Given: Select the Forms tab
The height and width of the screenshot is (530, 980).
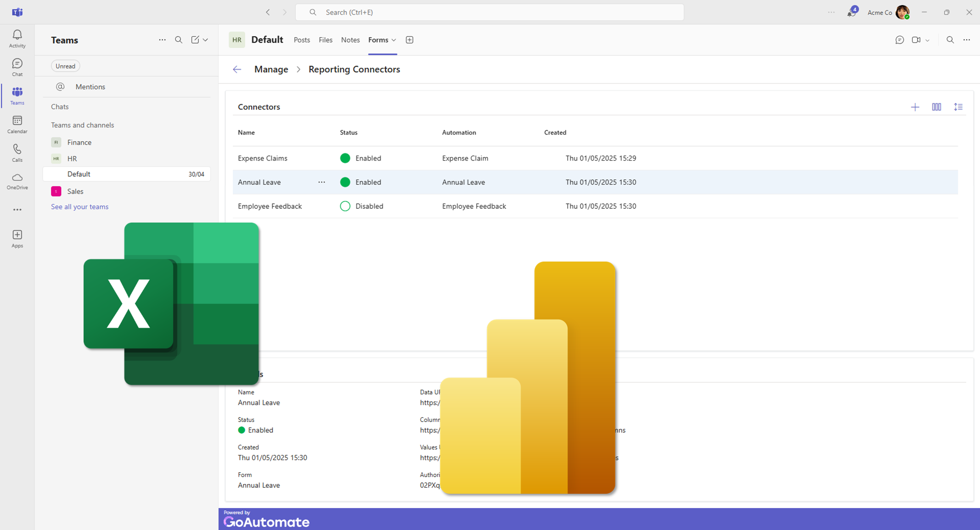Looking at the screenshot, I should tap(378, 40).
